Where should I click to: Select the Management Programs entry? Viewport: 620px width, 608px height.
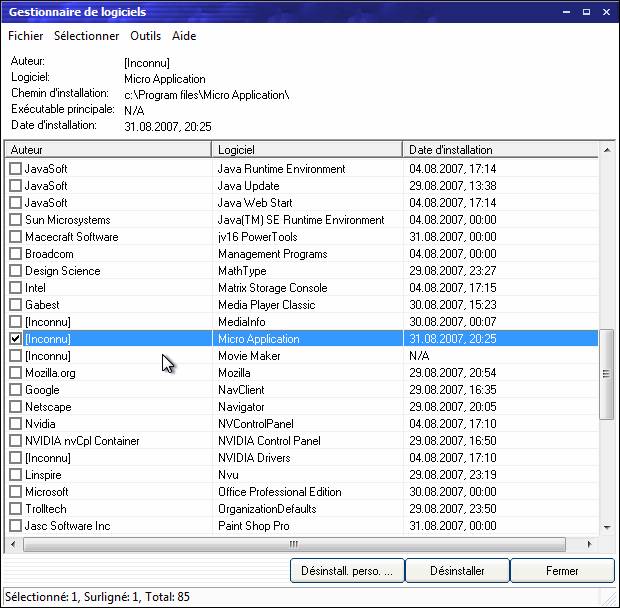(273, 254)
